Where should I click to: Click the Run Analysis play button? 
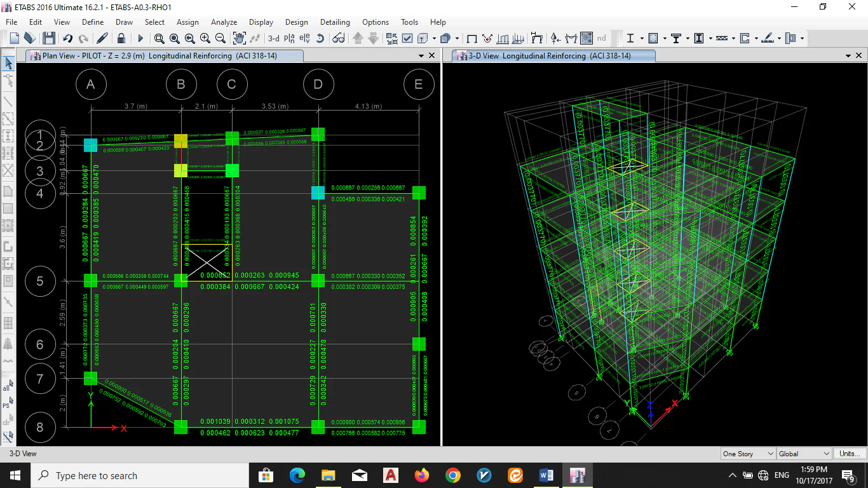coord(140,38)
